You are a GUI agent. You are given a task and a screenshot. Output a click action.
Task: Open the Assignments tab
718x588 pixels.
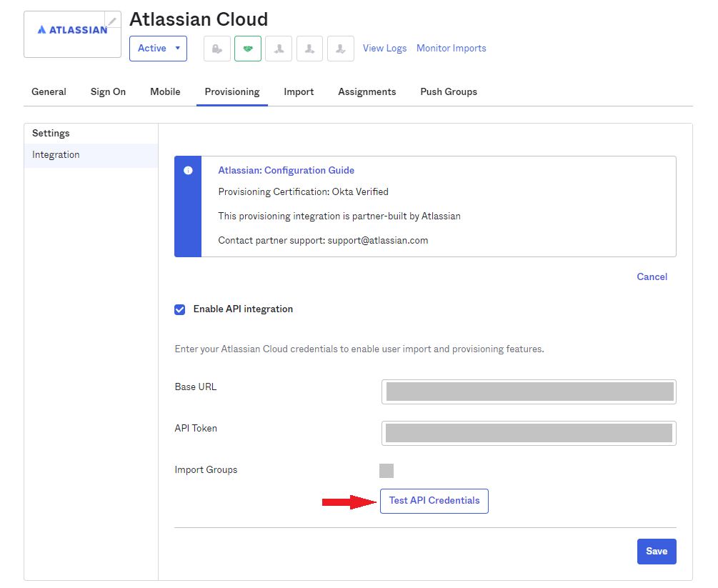[367, 91]
